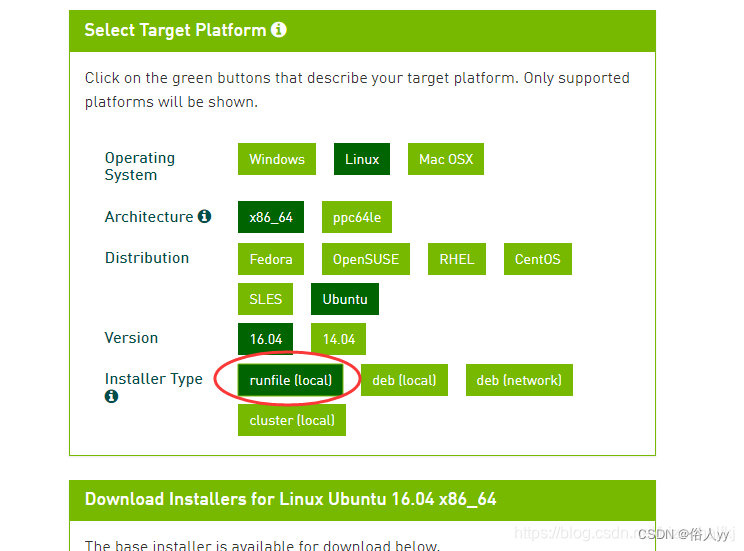
Task: Select the OpenSUSE distribution button
Action: [x=366, y=259]
